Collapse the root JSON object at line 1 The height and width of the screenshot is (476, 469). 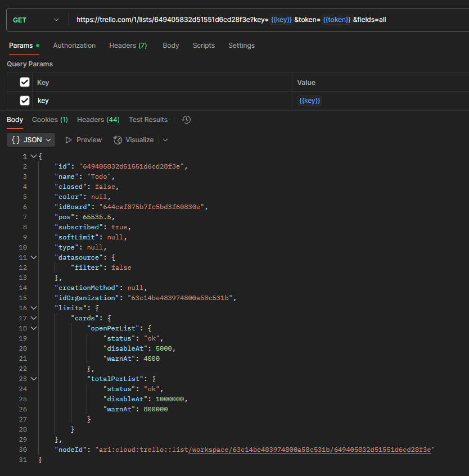coord(34,156)
